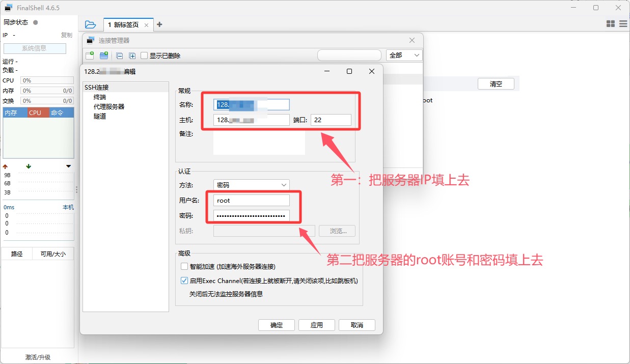Viewport: 630px width, 364px height.
Task: Click the 连接管理器 search field
Action: [349, 55]
